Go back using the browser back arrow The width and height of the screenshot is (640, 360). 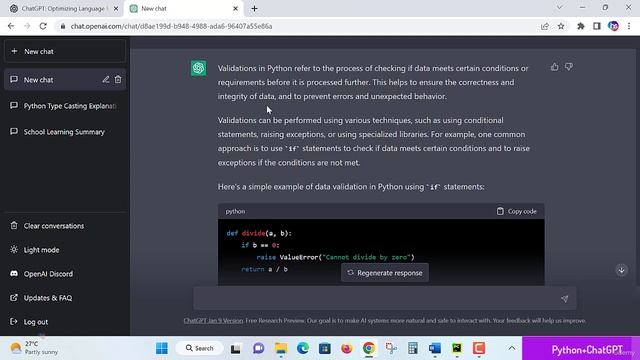pyautogui.click(x=11, y=26)
